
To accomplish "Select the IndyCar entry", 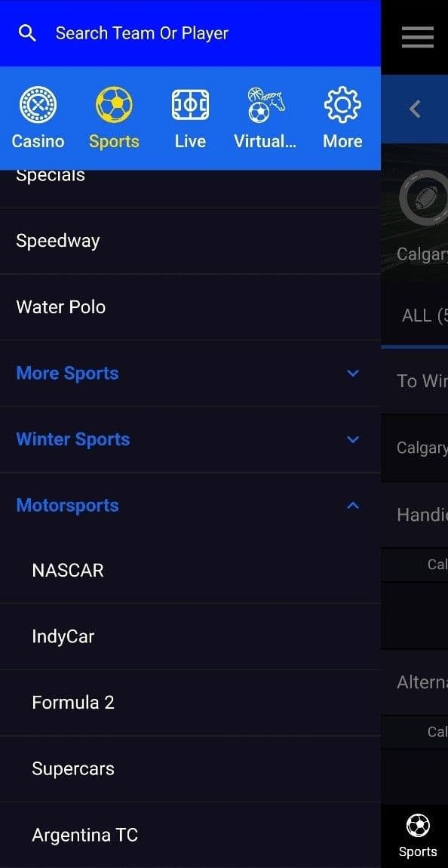I will pos(190,636).
